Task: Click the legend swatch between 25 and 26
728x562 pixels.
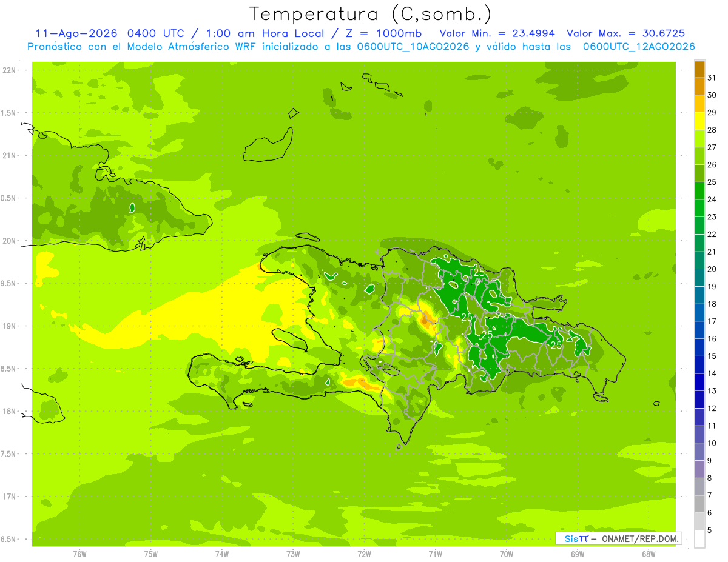Action: (699, 173)
